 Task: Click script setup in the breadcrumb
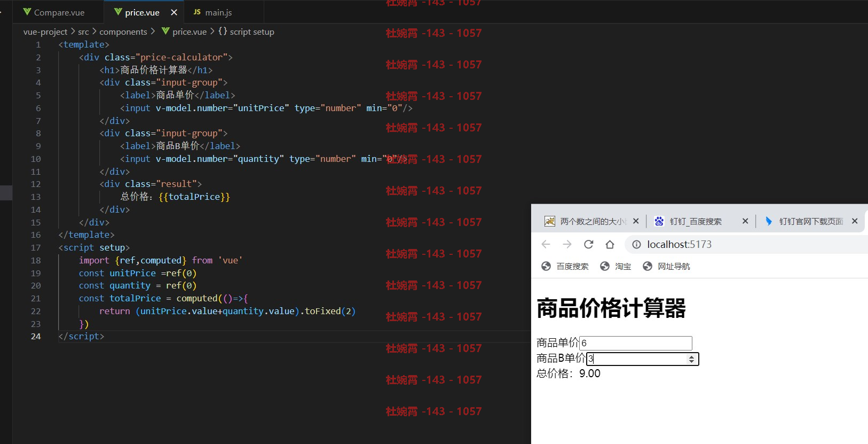252,32
